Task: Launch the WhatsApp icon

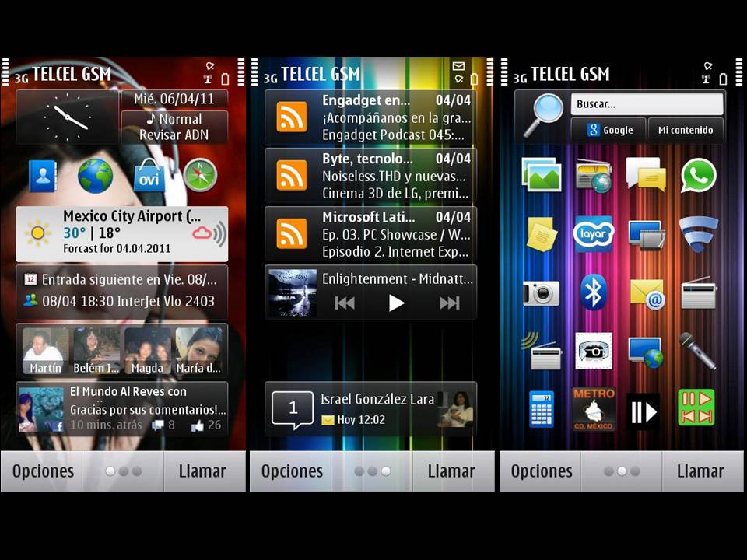Action: [699, 175]
